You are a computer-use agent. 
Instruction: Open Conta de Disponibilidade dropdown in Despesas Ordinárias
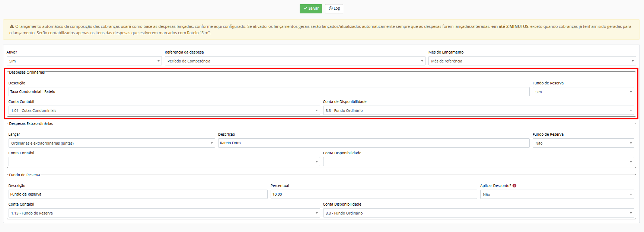[x=478, y=110]
